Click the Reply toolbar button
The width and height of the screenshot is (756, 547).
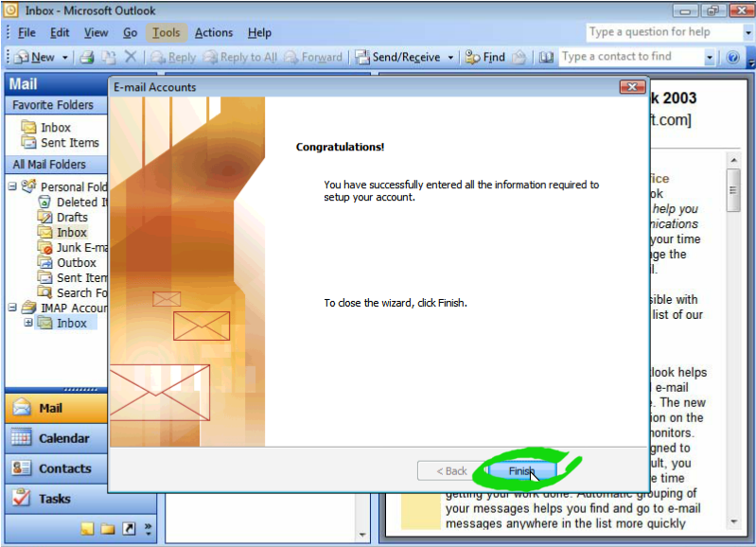coord(173,58)
